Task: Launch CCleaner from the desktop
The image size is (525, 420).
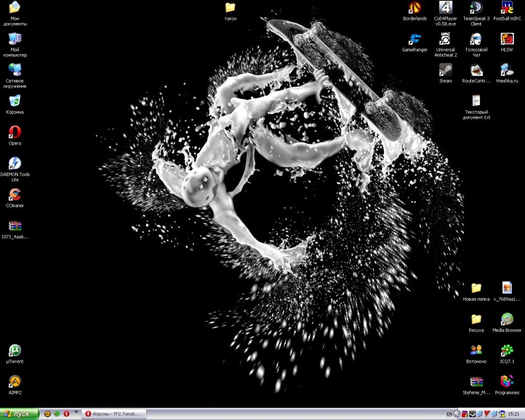Action: [x=15, y=195]
